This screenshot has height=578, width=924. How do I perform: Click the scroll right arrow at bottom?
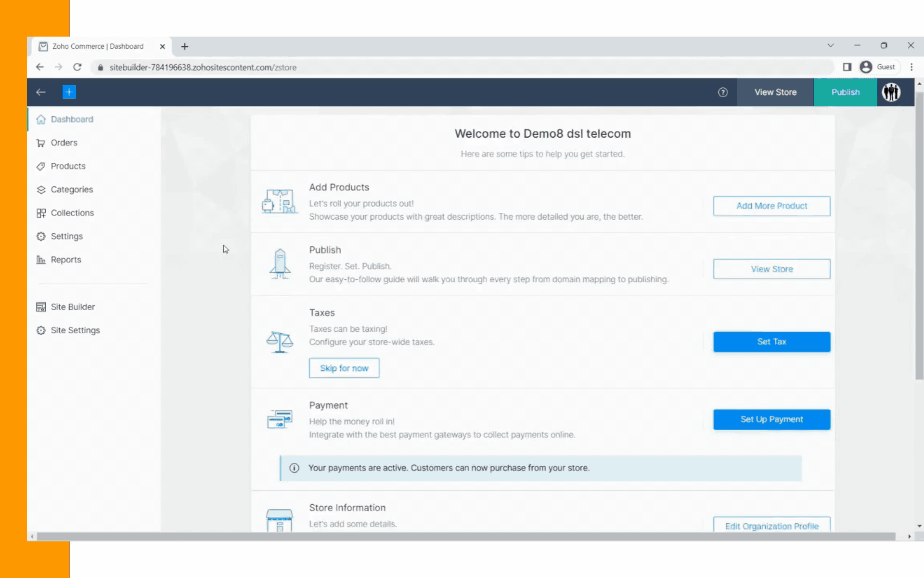(x=909, y=537)
